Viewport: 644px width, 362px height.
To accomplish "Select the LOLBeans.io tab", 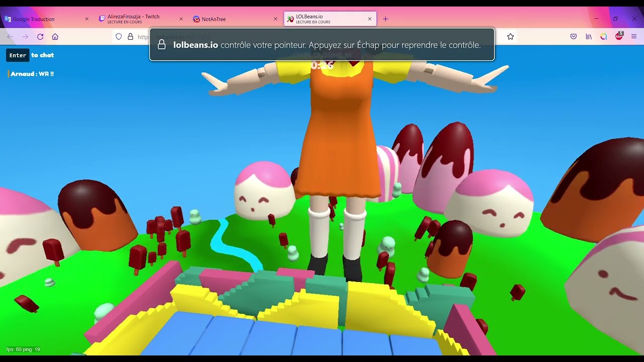I will 330,19.
